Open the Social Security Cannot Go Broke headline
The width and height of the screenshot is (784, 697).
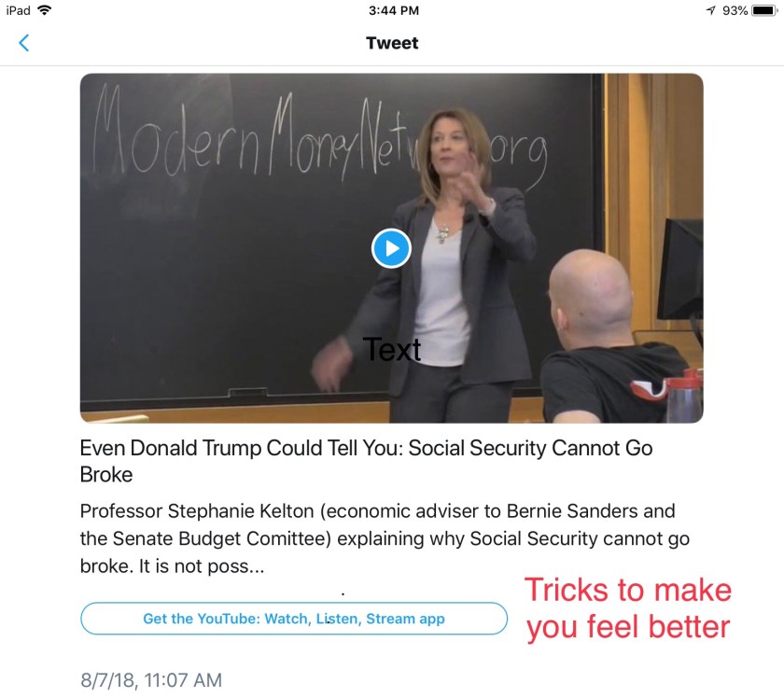[366, 461]
